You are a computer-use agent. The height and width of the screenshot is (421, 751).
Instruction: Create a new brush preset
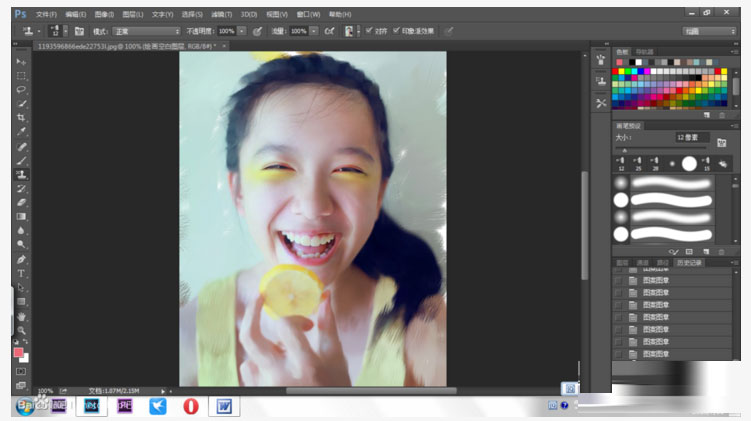click(706, 252)
